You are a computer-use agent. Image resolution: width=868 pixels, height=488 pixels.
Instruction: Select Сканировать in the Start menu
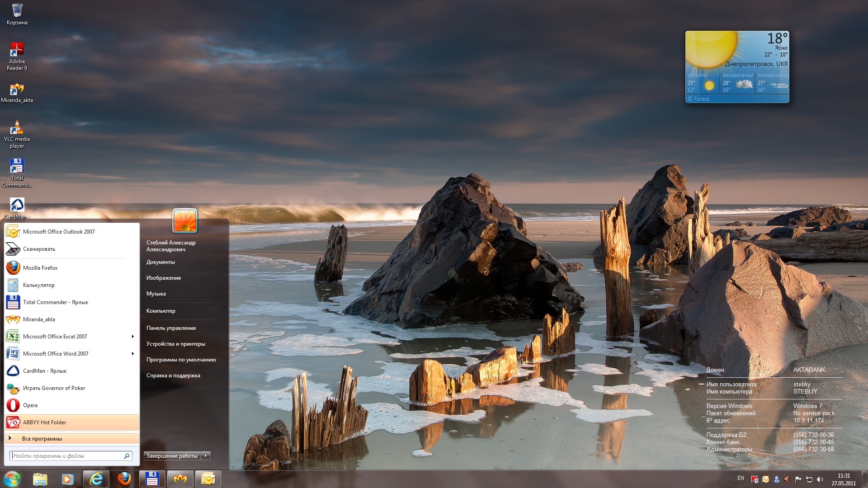[72, 249]
